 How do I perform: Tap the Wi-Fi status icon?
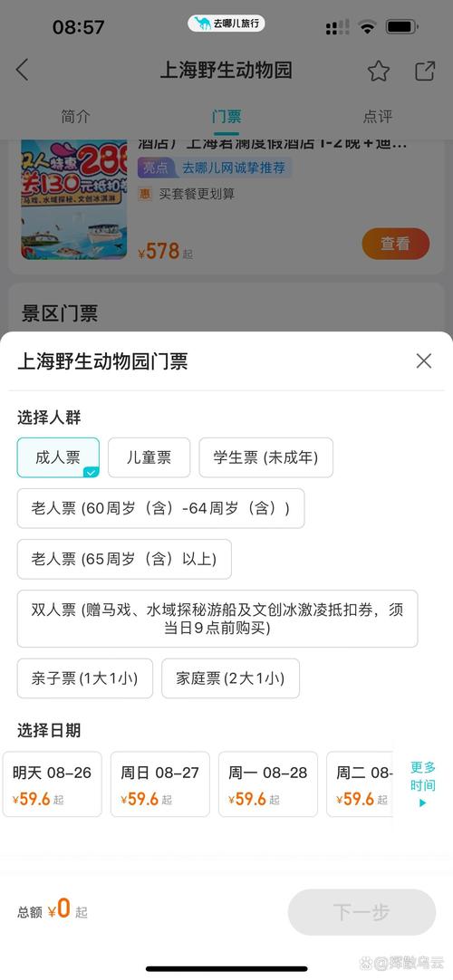coord(368,27)
